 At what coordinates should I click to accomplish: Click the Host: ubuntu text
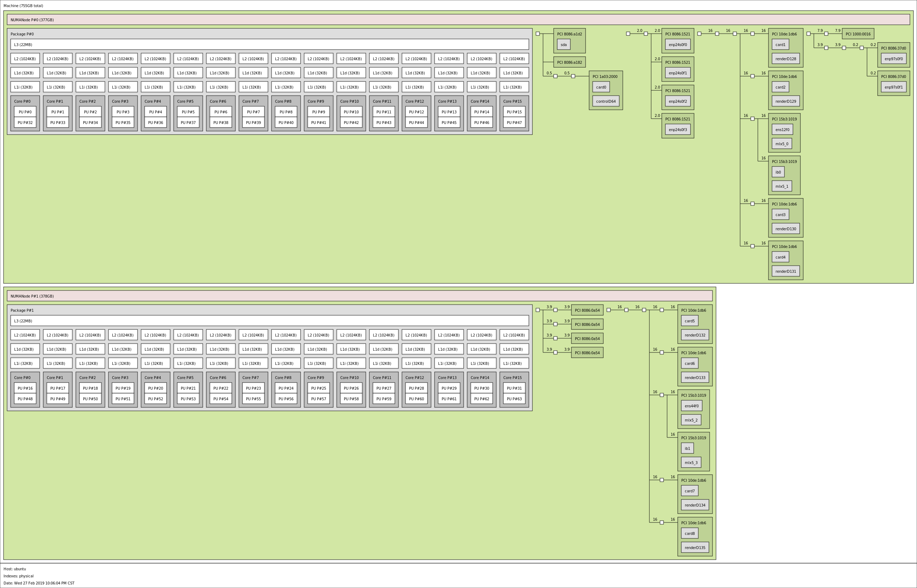click(15, 569)
